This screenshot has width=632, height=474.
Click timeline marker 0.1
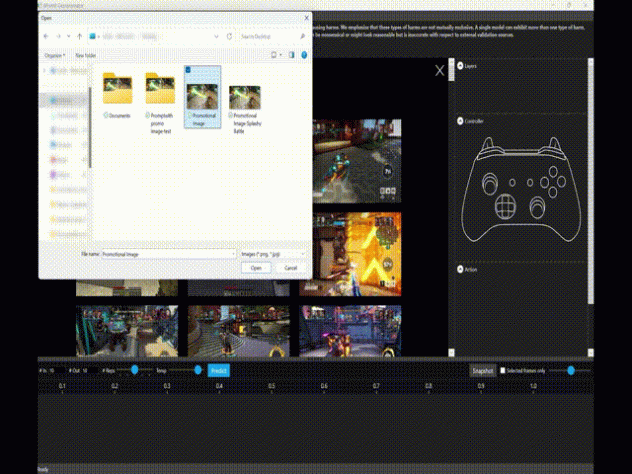click(x=62, y=387)
